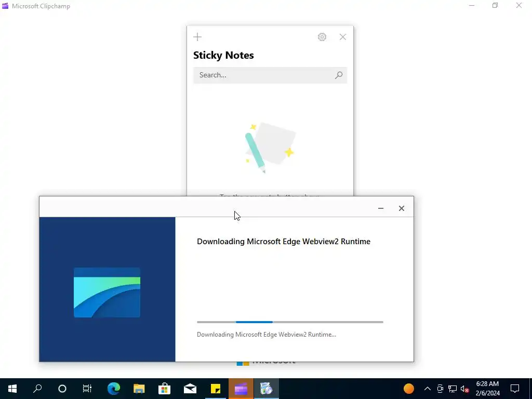The height and width of the screenshot is (399, 532).
Task: Click the muted volume tray icon
Action: pos(465,389)
